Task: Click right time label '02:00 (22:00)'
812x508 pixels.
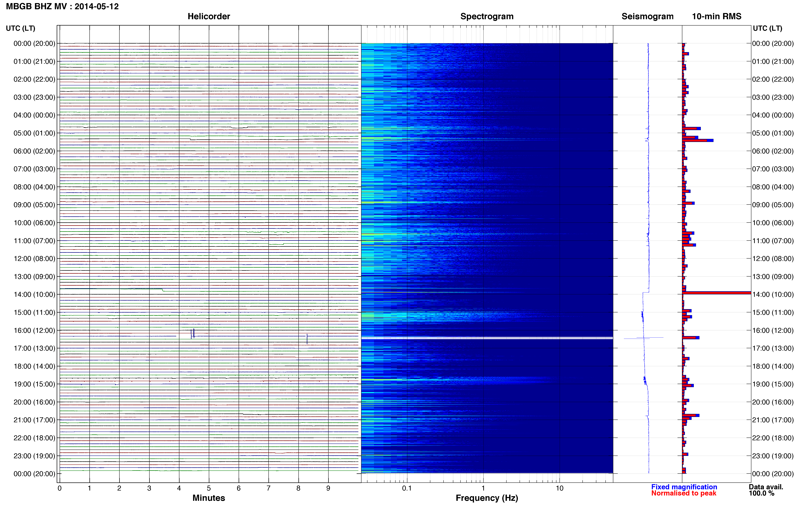Action: coord(773,79)
